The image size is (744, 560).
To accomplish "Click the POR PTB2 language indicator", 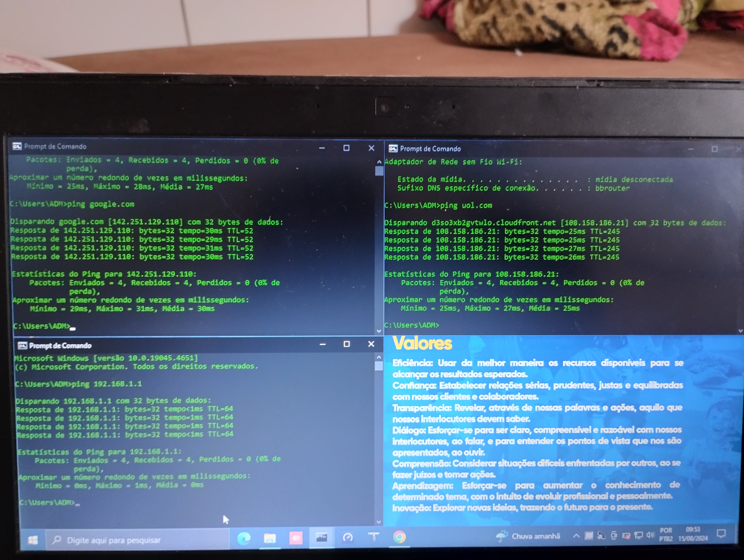I will [666, 534].
